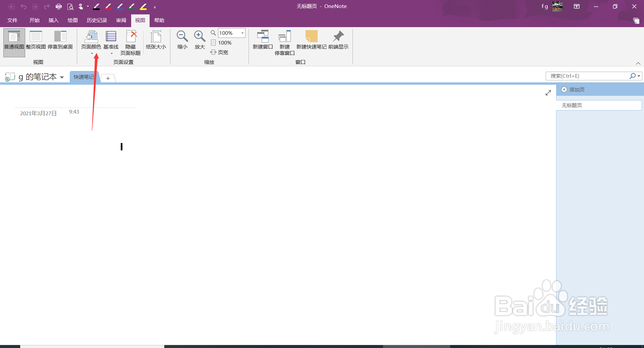Open the History (历史记录) tab
Screen dimensions: 644x348
tap(97, 20)
